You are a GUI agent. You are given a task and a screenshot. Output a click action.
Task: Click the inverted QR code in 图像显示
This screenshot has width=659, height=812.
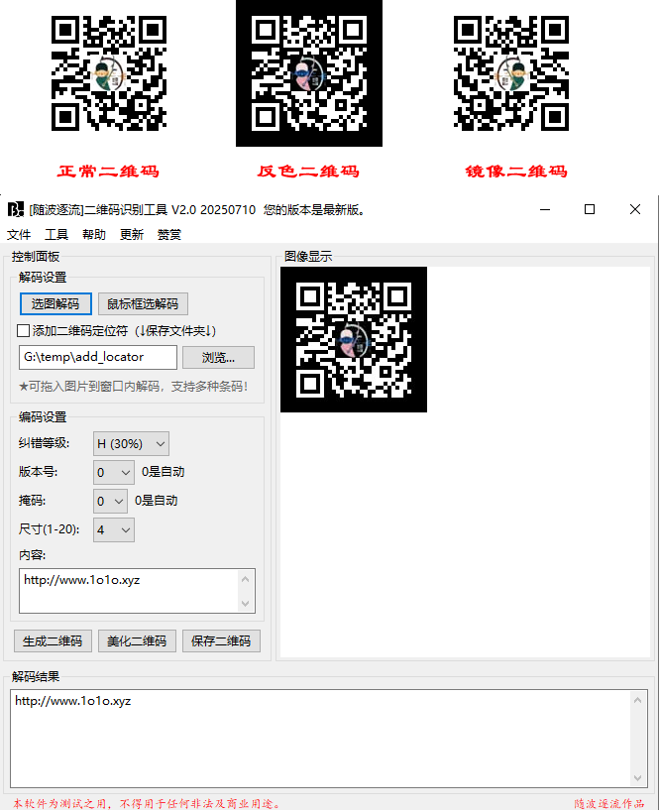354,340
